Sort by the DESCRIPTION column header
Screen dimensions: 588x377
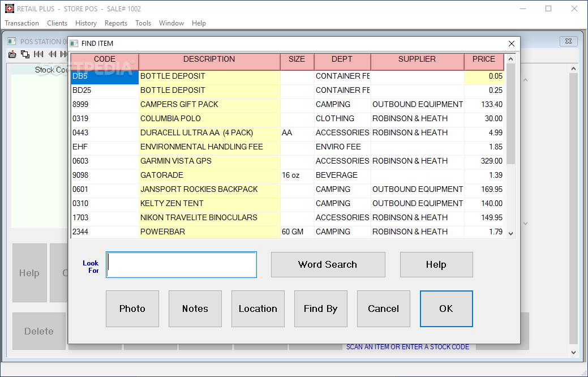[209, 62]
